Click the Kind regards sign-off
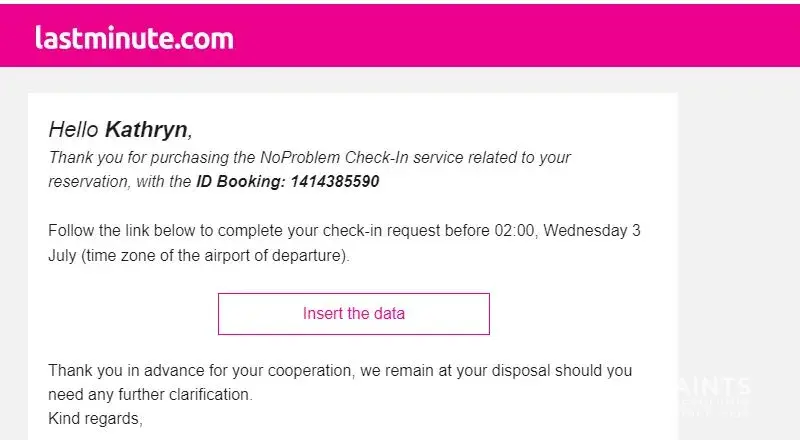This screenshot has height=440, width=800. pos(95,418)
